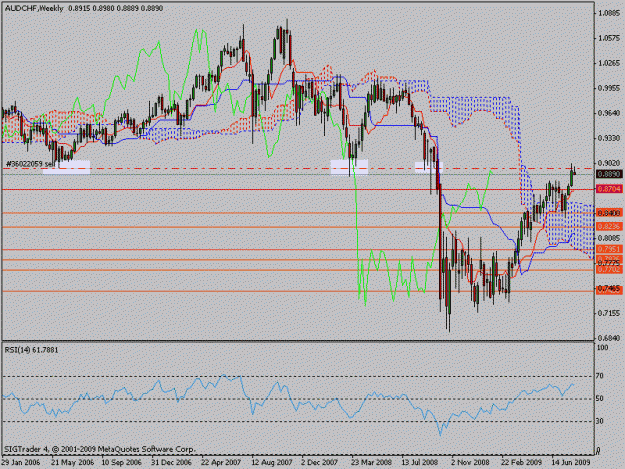625x469 pixels.
Task: Click the 12 Aug 2007 date label
Action: pyautogui.click(x=272, y=463)
